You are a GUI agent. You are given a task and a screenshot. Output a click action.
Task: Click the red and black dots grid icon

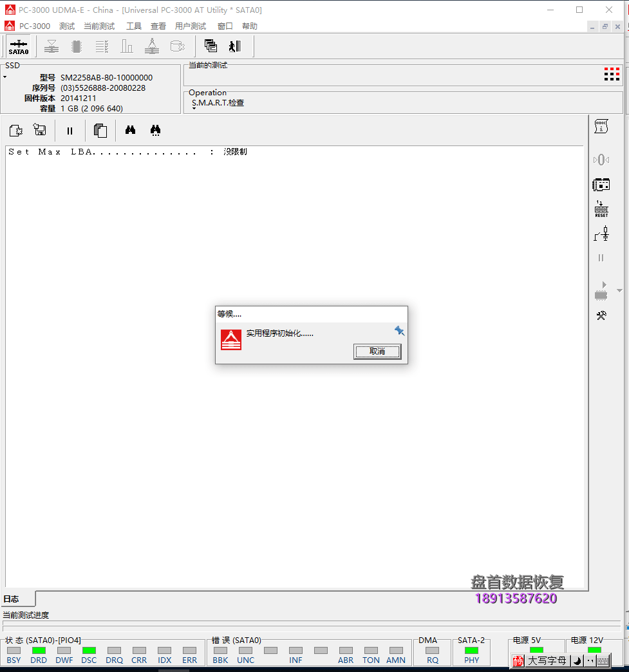pos(612,74)
